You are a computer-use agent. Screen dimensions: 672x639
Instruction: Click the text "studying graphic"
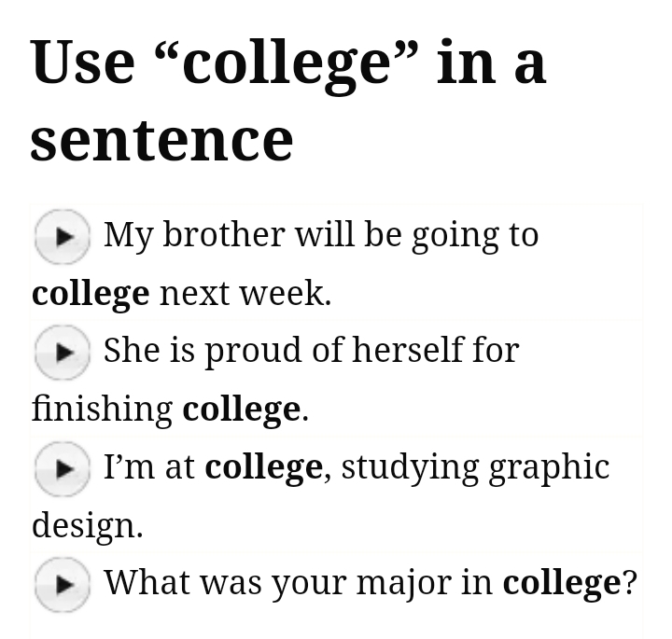pos(475,466)
